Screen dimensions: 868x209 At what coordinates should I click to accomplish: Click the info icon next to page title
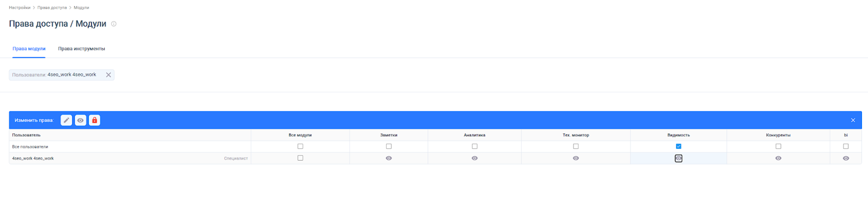(x=114, y=24)
